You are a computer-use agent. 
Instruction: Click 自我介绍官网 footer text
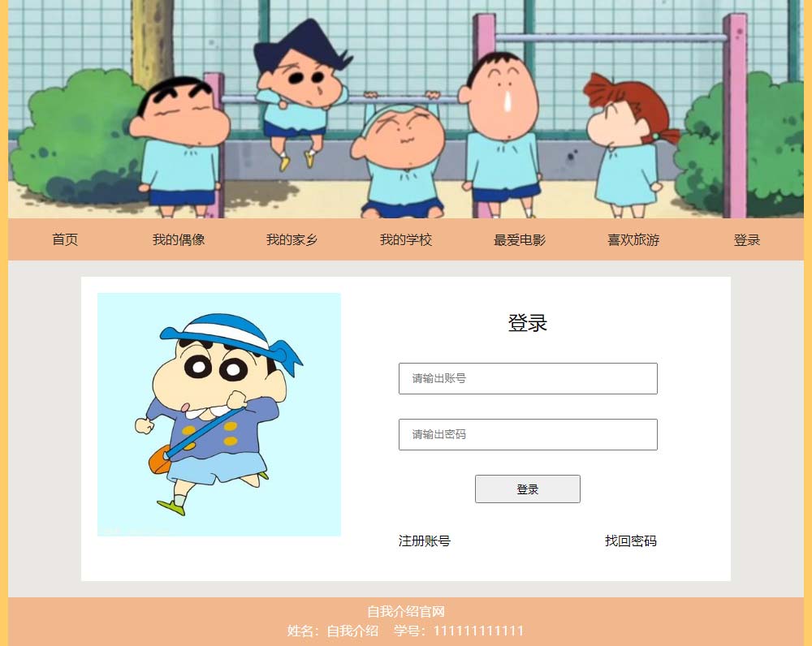(x=406, y=611)
